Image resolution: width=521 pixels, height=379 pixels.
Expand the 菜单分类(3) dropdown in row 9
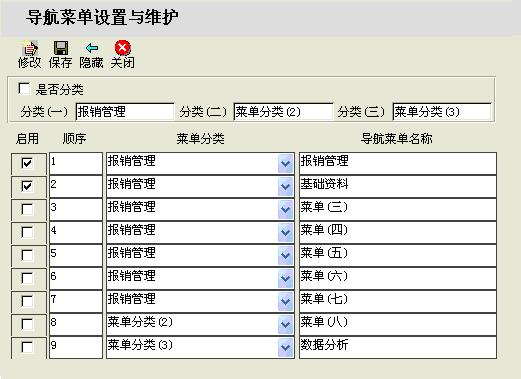tap(285, 347)
